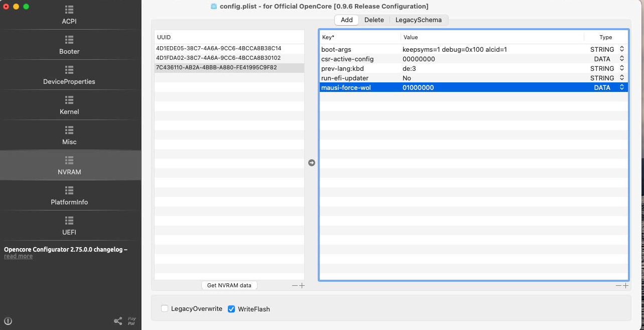
Task: Open type dropdown for csr-active-config row
Action: coord(622,59)
